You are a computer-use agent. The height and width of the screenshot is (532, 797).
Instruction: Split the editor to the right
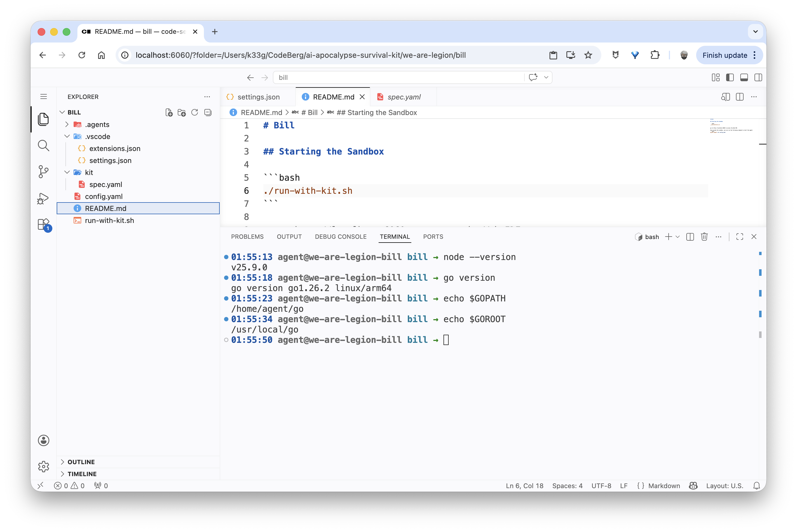pyautogui.click(x=740, y=97)
